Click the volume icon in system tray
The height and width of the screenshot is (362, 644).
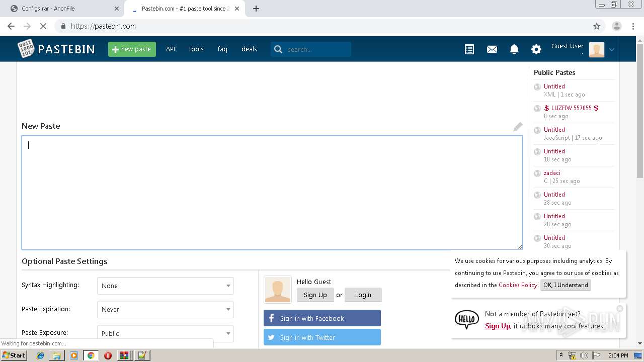tap(584, 355)
